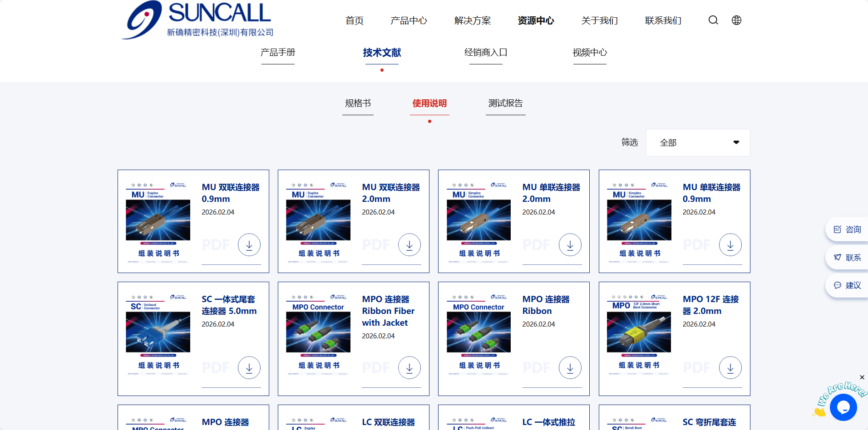Download MPO Ribbon Fiber with Jacket PDF
The height and width of the screenshot is (430, 868).
409,368
